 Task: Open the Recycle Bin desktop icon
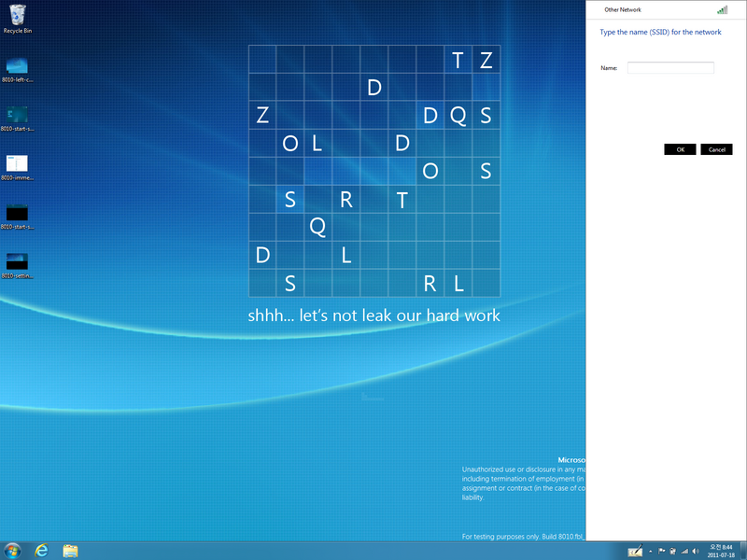(17, 19)
